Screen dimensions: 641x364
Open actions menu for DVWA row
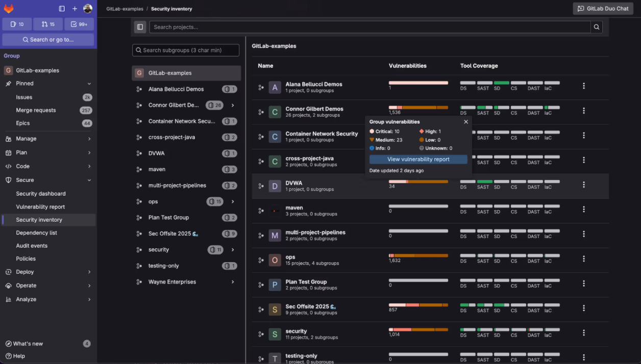click(x=584, y=185)
